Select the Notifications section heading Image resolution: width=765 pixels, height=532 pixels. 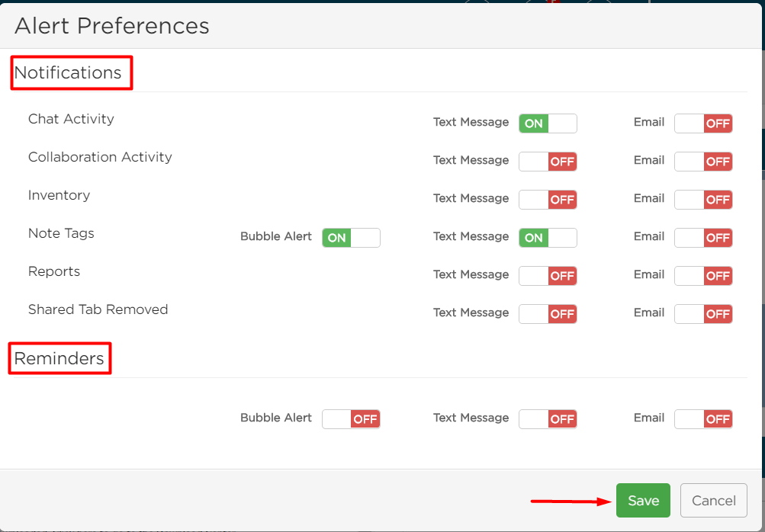[68, 72]
